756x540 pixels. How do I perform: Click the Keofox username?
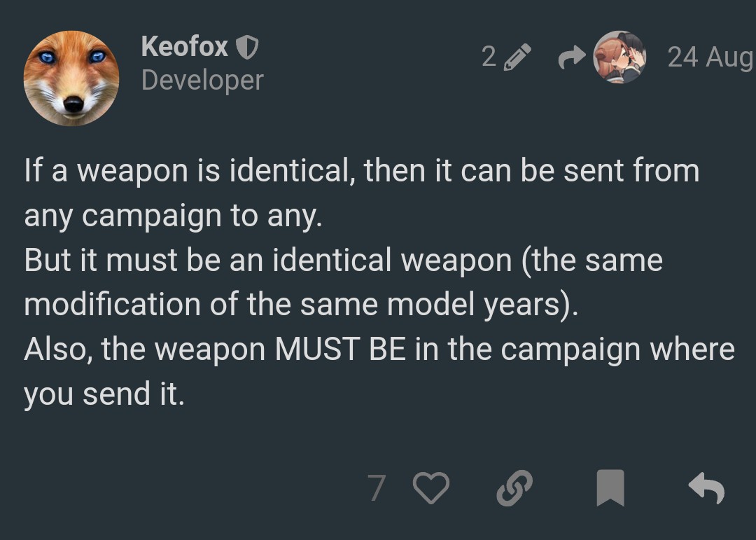(x=185, y=47)
